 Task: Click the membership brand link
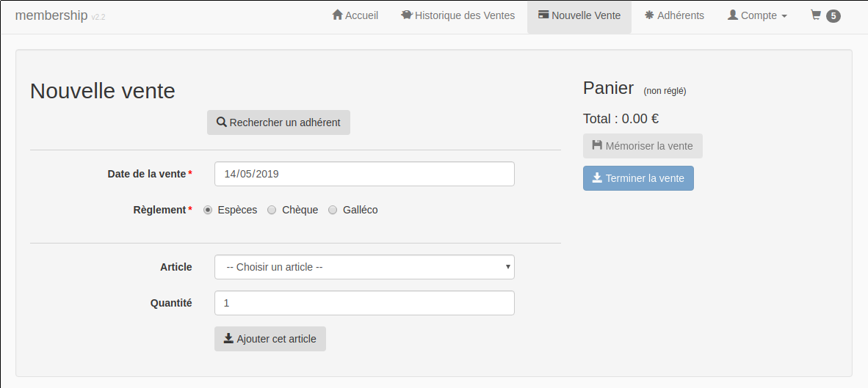click(x=51, y=15)
